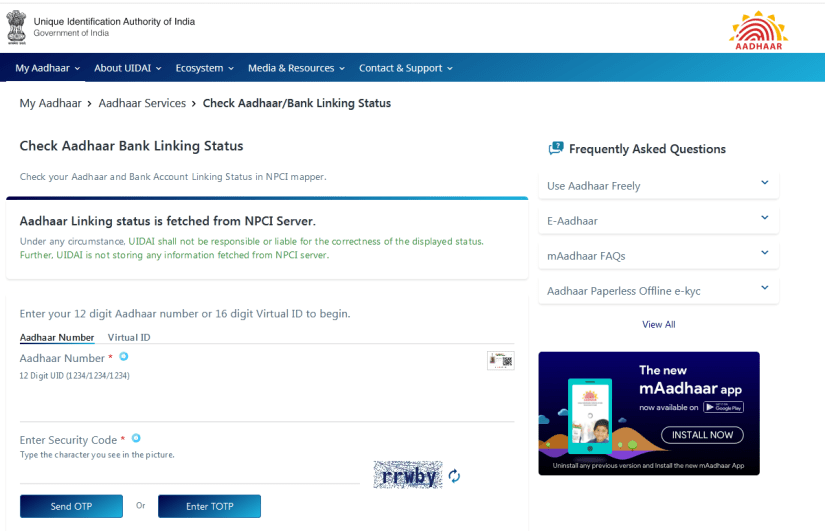Refresh the captcha image
This screenshot has width=825, height=531.
point(454,476)
